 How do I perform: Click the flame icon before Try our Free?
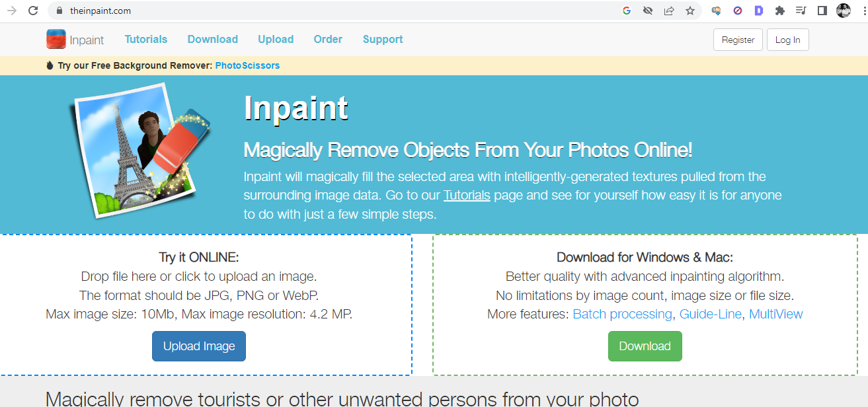point(50,65)
